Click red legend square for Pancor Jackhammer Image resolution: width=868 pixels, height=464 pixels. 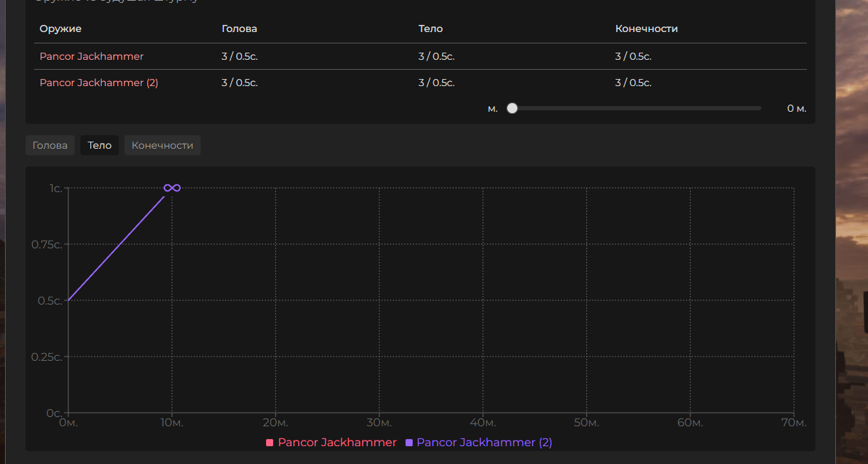(270, 443)
